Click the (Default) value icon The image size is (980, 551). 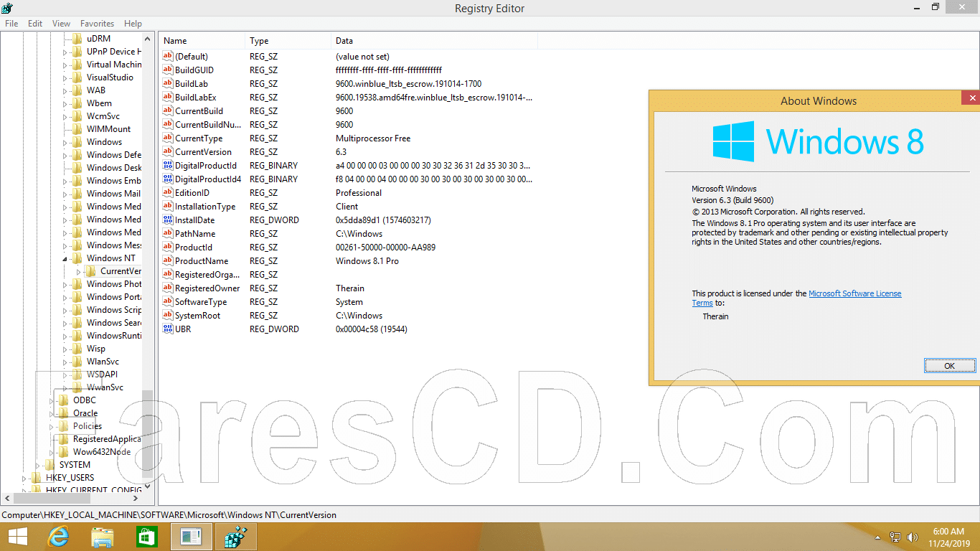pyautogui.click(x=168, y=57)
